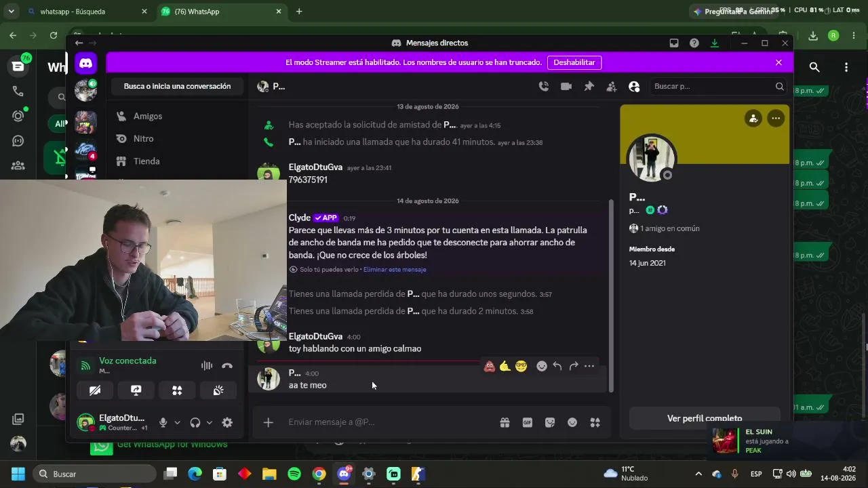Open Discord user settings gear
Viewport: 868px width, 488px height.
point(227,423)
